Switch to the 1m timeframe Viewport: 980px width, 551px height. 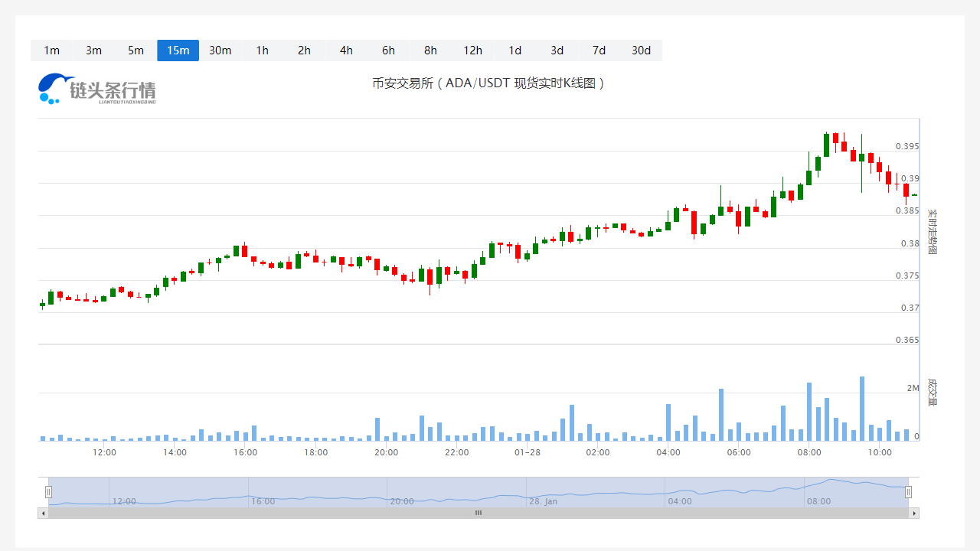pos(51,51)
